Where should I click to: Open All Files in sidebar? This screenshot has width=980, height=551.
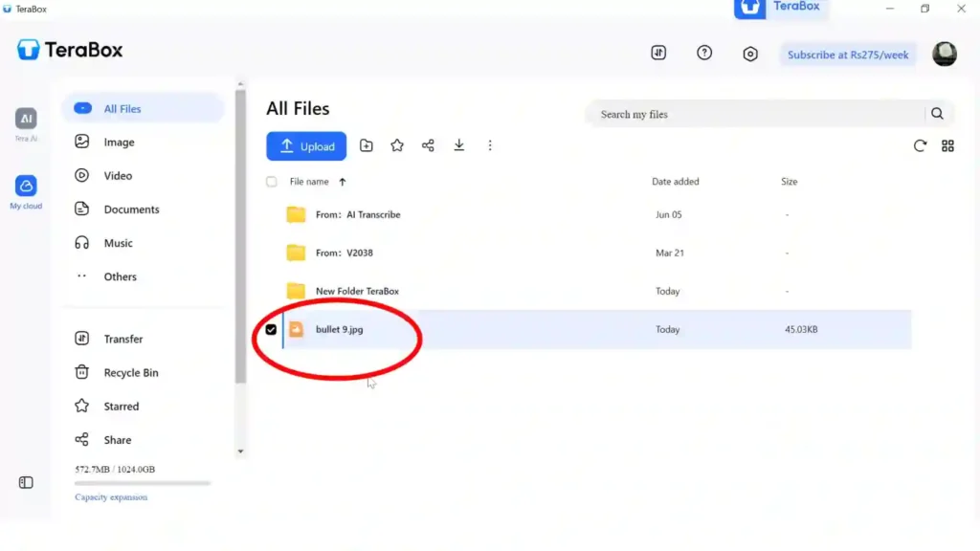point(144,109)
